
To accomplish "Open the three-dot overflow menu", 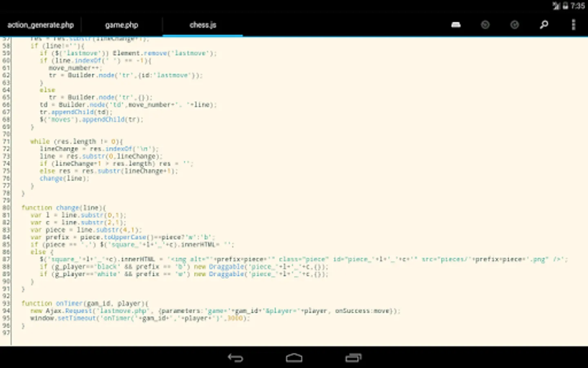I will pos(573,25).
